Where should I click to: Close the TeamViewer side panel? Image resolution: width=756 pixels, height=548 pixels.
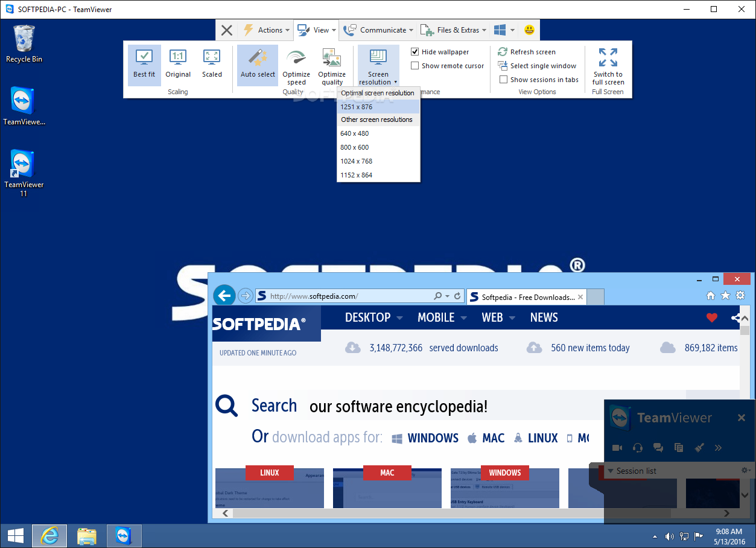tap(742, 418)
